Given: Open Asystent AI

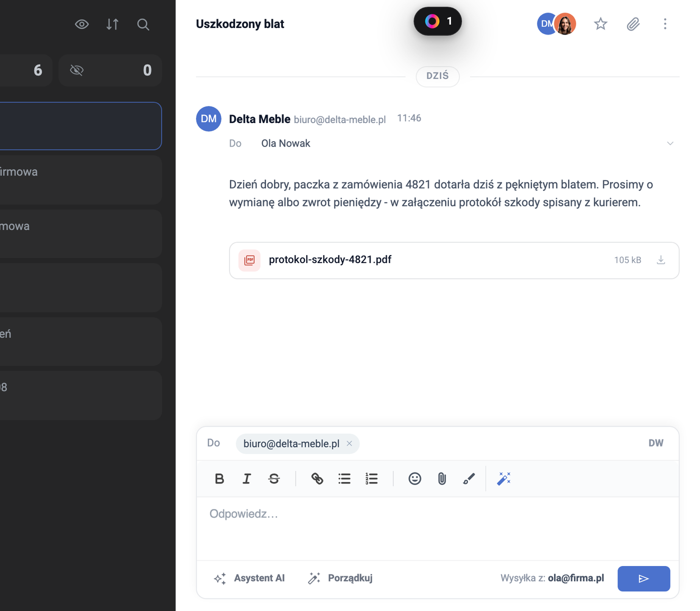Looking at the screenshot, I should pyautogui.click(x=249, y=578).
